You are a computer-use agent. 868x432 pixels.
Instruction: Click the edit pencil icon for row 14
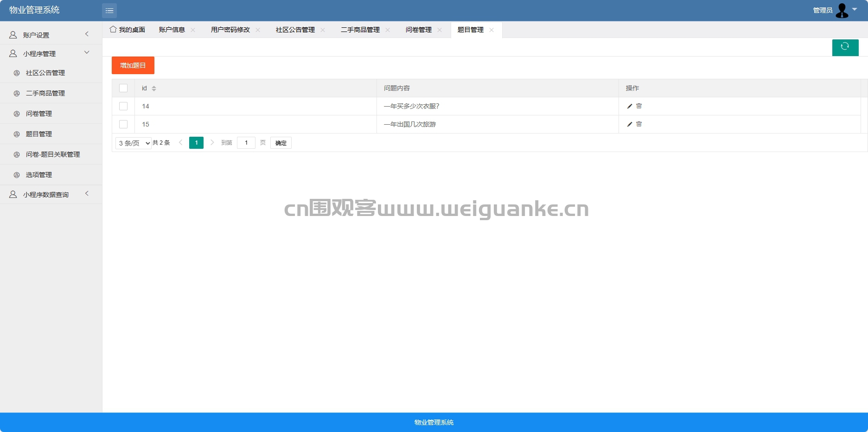630,106
